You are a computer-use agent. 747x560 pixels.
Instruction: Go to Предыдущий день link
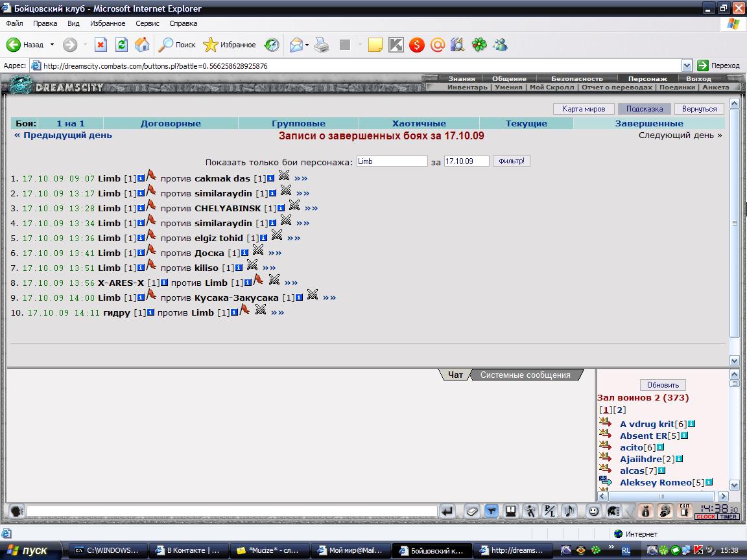click(63, 135)
